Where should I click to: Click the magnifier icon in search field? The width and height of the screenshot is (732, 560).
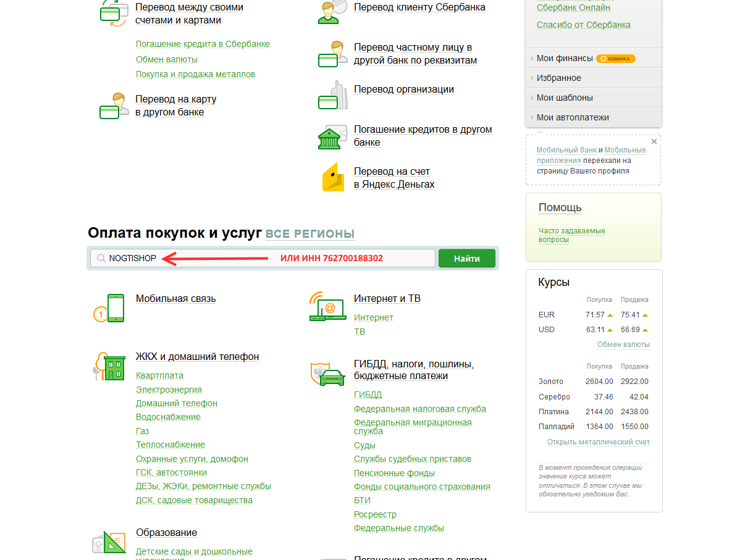pyautogui.click(x=101, y=258)
